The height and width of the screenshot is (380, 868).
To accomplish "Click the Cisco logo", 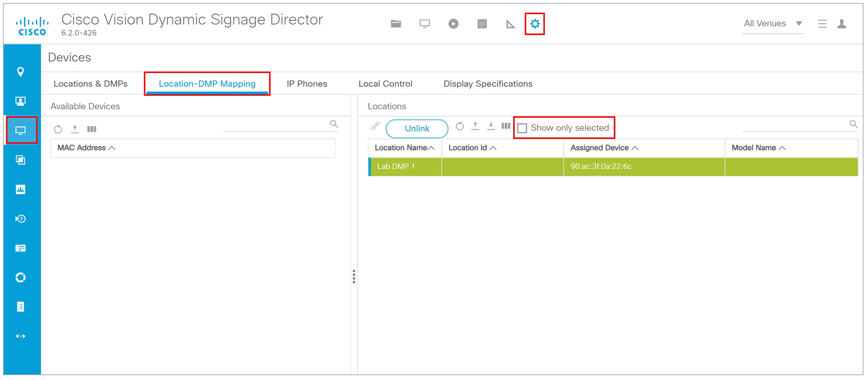I will (x=32, y=26).
